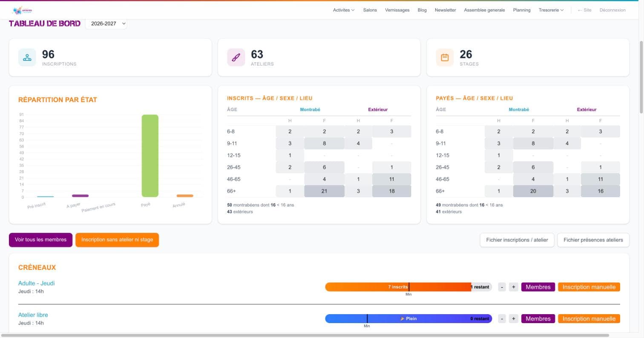
Task: Open the Activites dropdown menu
Action: [x=343, y=10]
